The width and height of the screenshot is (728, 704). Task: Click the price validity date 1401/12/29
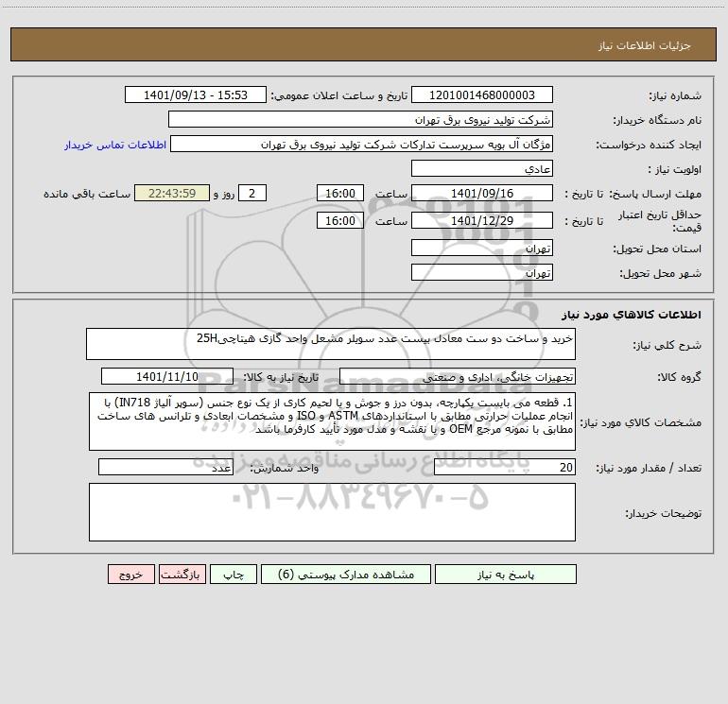(482, 220)
